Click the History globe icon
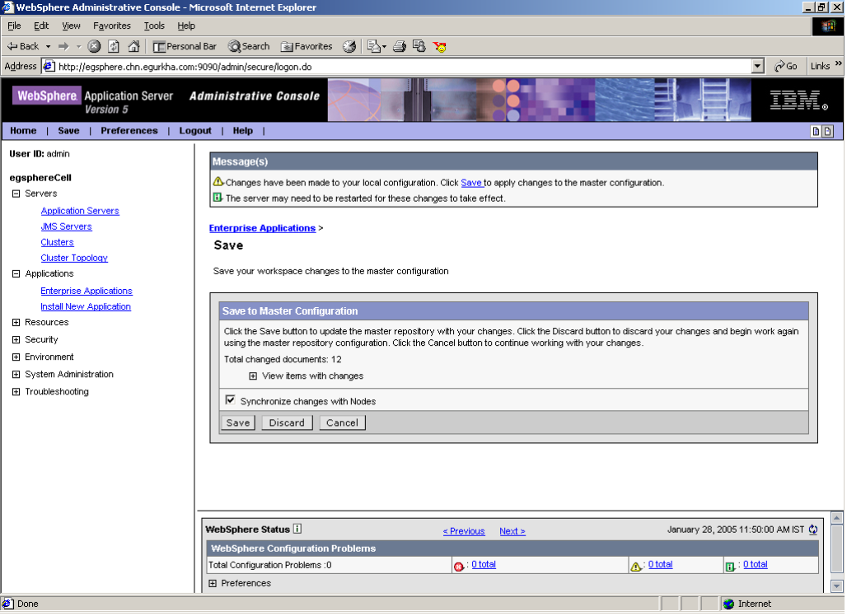Screen dimensions: 847x616 pyautogui.click(x=349, y=46)
